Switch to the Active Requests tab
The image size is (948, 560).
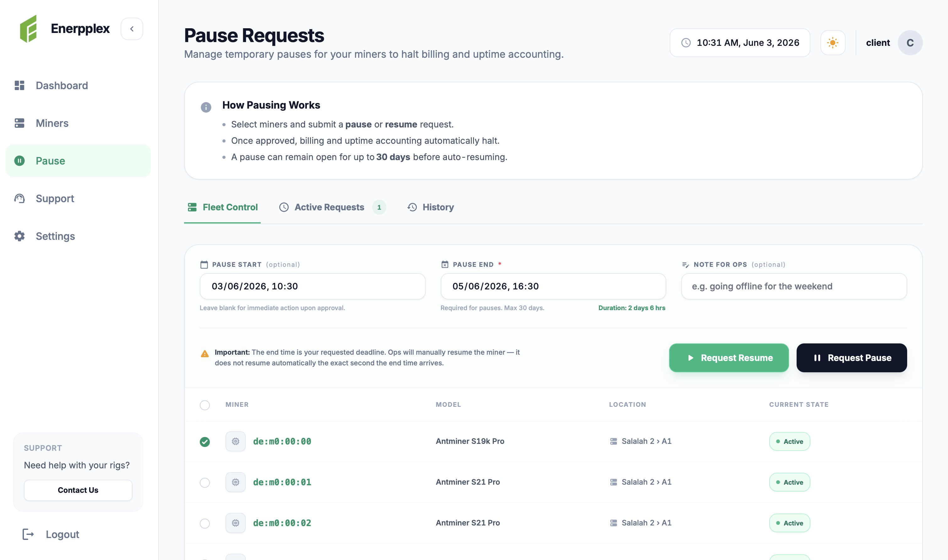tap(333, 207)
